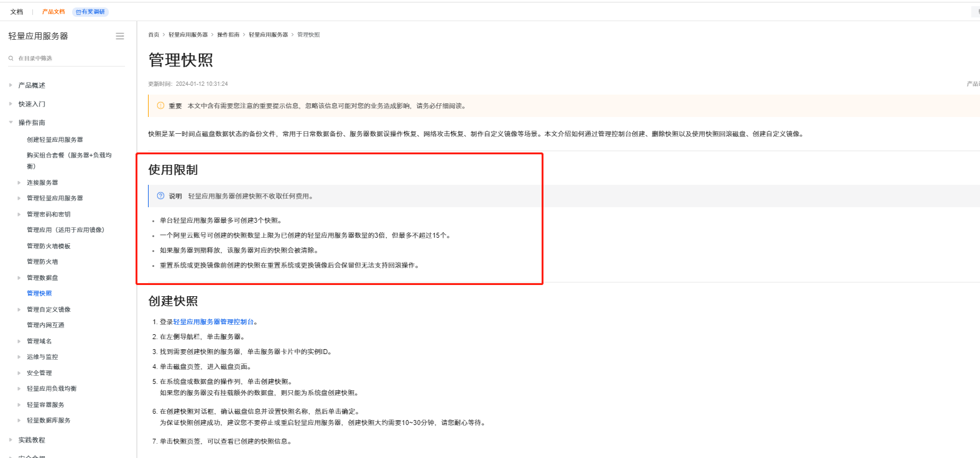The height and width of the screenshot is (458, 980).
Task: Open 购买组合套餐 (服务器+负载均衡) page
Action: (x=69, y=161)
